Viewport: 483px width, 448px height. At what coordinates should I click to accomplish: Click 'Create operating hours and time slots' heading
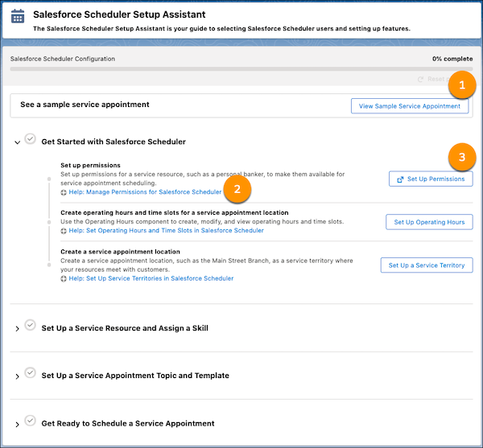(175, 212)
